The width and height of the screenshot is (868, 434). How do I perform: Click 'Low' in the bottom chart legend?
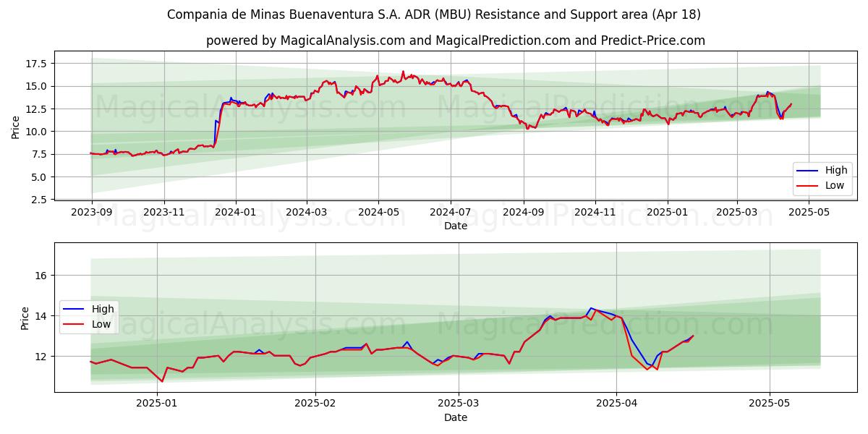pyautogui.click(x=103, y=324)
